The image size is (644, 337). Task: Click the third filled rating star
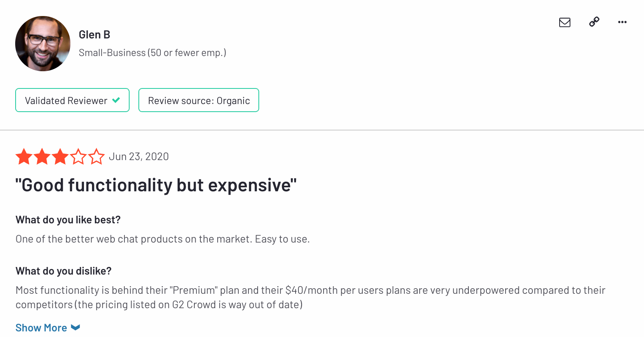pos(60,156)
